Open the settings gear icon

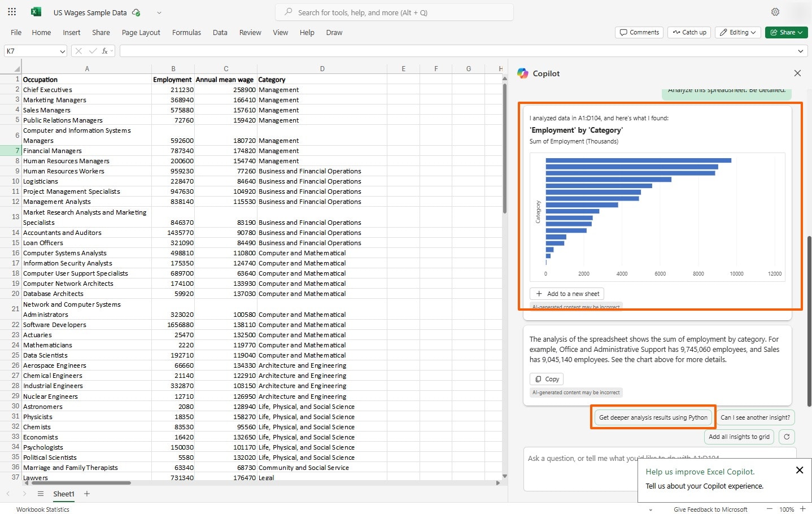tap(775, 12)
